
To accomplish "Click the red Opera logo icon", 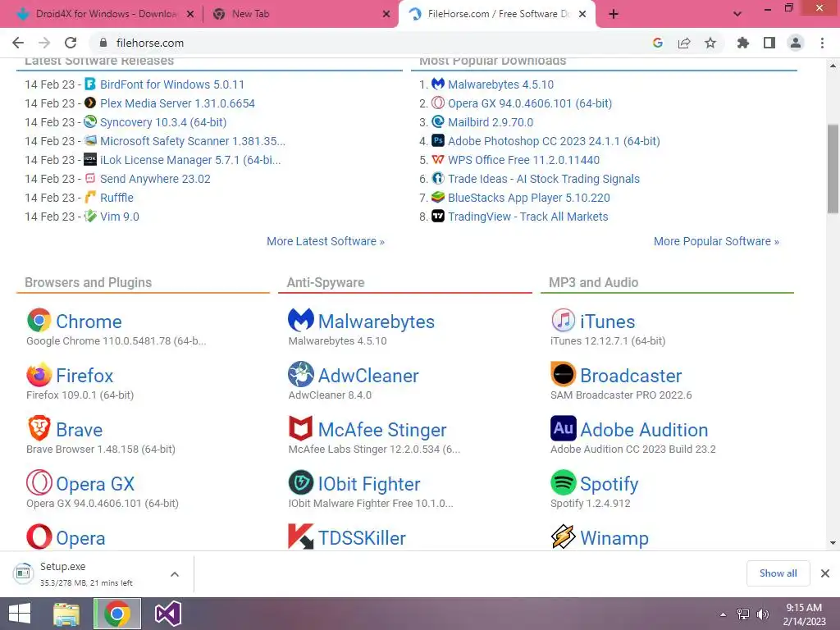I will 39,536.
